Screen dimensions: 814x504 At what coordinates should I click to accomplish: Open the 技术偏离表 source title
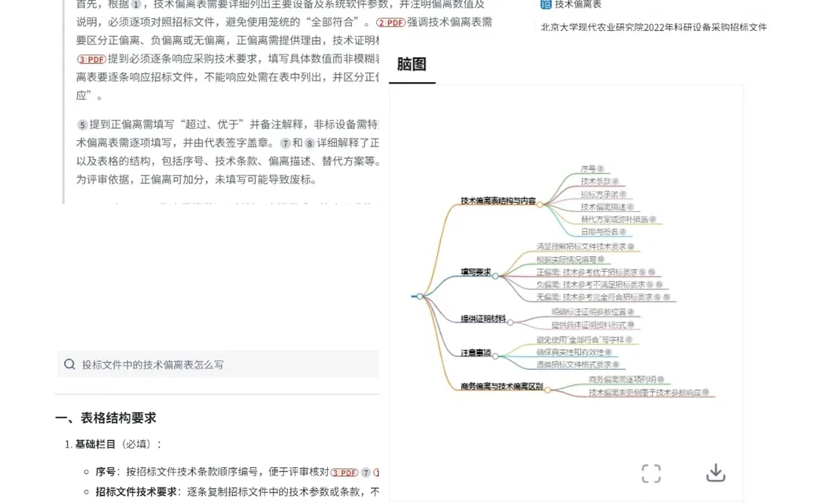pyautogui.click(x=578, y=5)
